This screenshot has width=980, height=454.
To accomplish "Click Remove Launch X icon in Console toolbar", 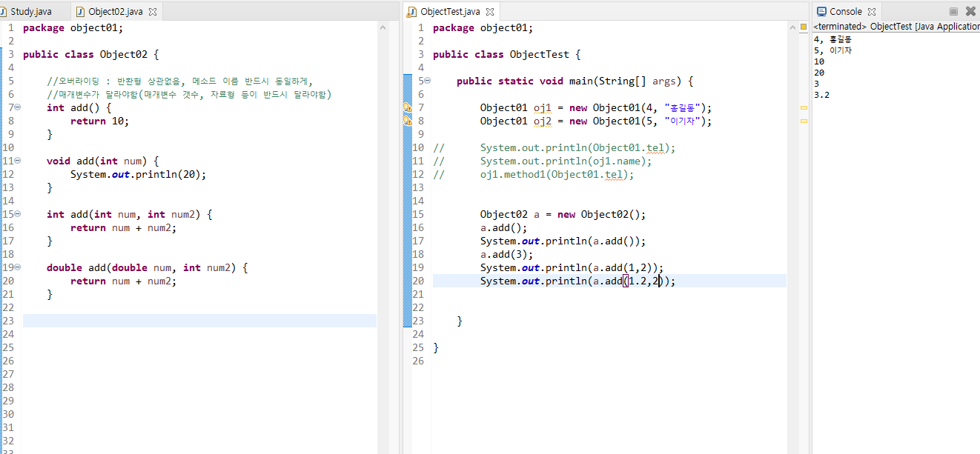I will tap(971, 12).
